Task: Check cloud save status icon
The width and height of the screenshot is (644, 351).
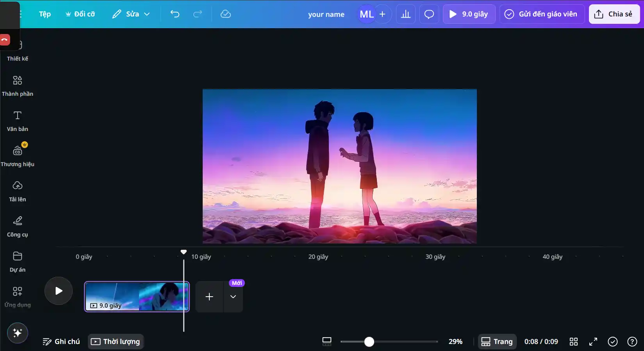Action: point(226,14)
